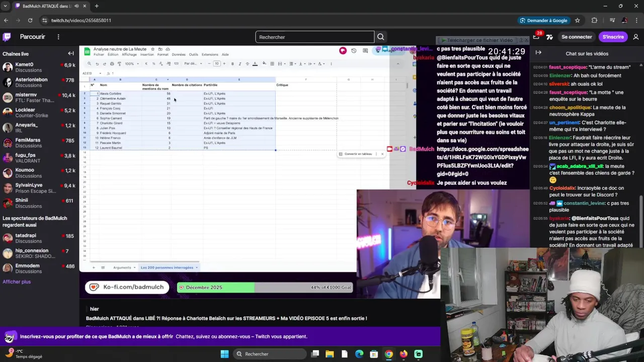The image size is (644, 362).
Task: Open the Extensions menu in Sheets
Action: pyautogui.click(x=210, y=54)
